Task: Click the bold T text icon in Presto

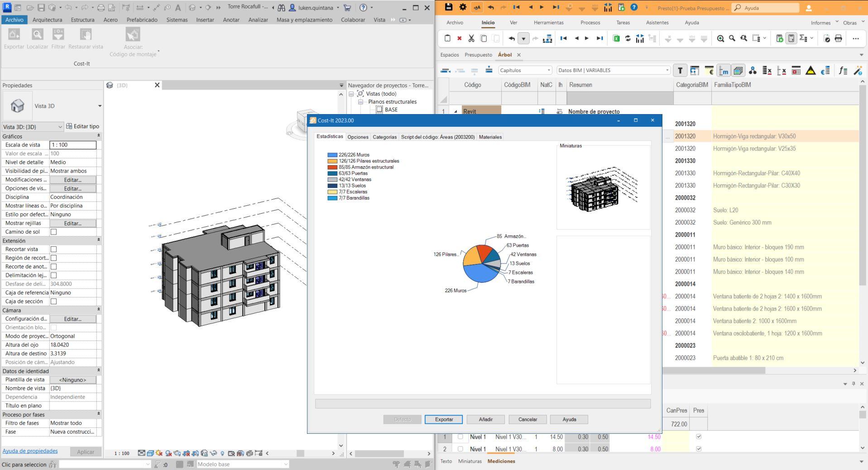Action: (x=680, y=70)
